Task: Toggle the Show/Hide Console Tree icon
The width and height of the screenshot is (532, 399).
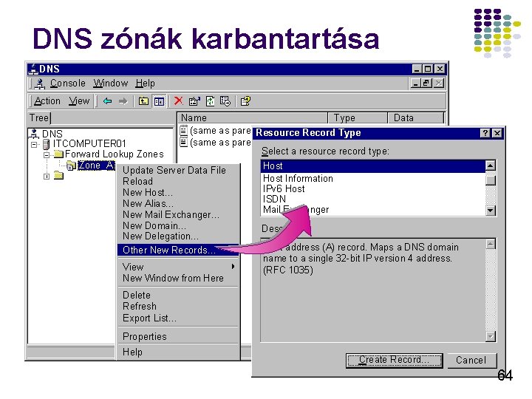Action: [x=159, y=101]
